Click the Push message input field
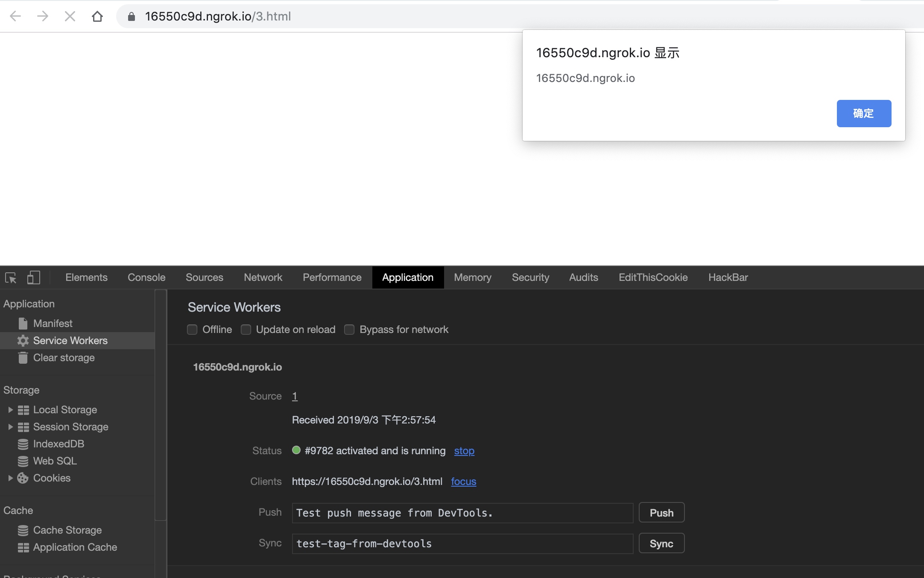 click(462, 513)
